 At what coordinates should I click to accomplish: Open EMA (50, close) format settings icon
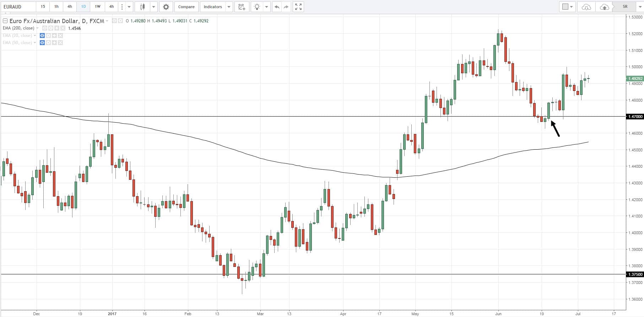(x=48, y=43)
